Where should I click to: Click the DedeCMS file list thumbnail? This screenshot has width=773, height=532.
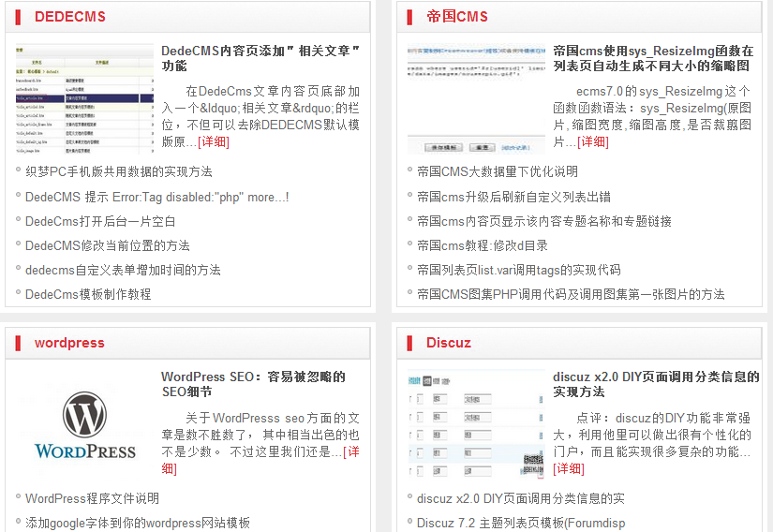[84, 99]
